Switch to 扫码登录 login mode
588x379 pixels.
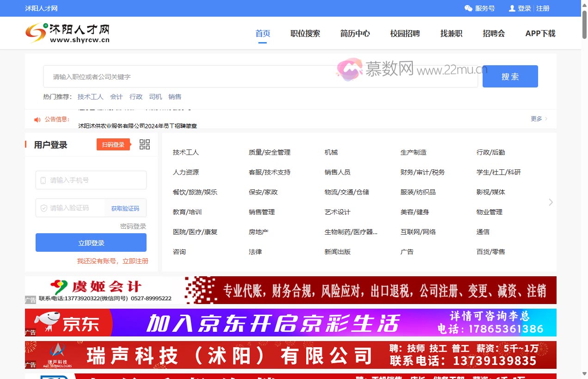[113, 144]
